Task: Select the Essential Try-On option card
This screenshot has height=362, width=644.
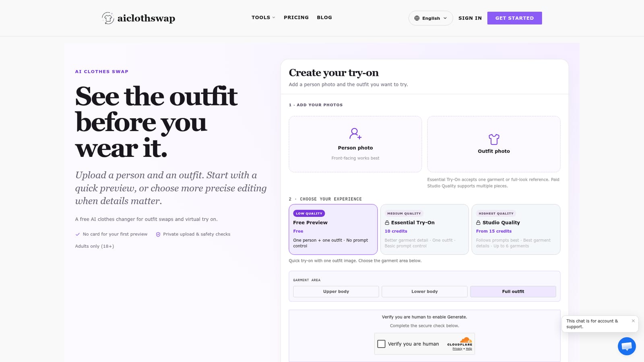Action: [x=425, y=229]
